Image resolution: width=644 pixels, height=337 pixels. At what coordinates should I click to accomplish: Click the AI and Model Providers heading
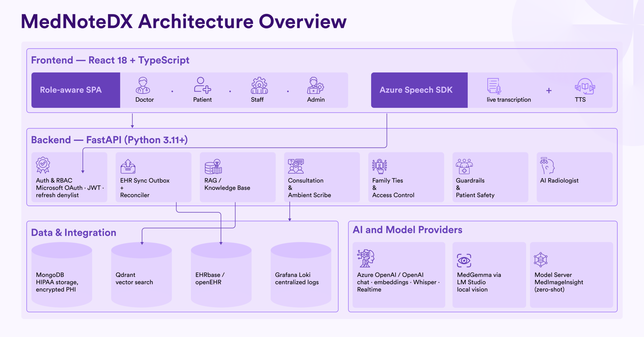coord(408,230)
